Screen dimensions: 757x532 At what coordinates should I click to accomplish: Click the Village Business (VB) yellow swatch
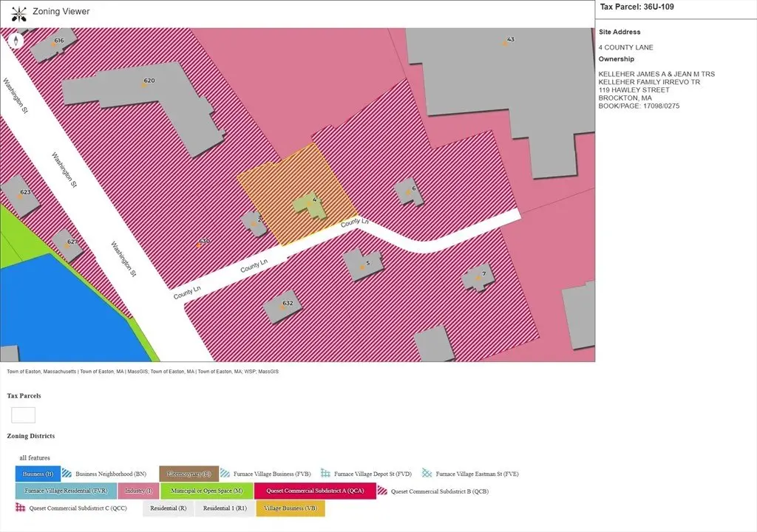coord(290,508)
